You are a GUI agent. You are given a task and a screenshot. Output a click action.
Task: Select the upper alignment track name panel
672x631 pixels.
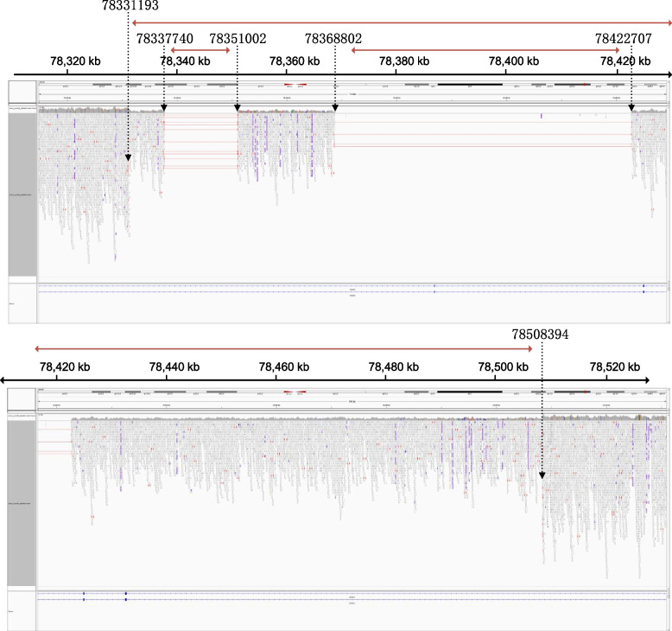(x=22, y=194)
